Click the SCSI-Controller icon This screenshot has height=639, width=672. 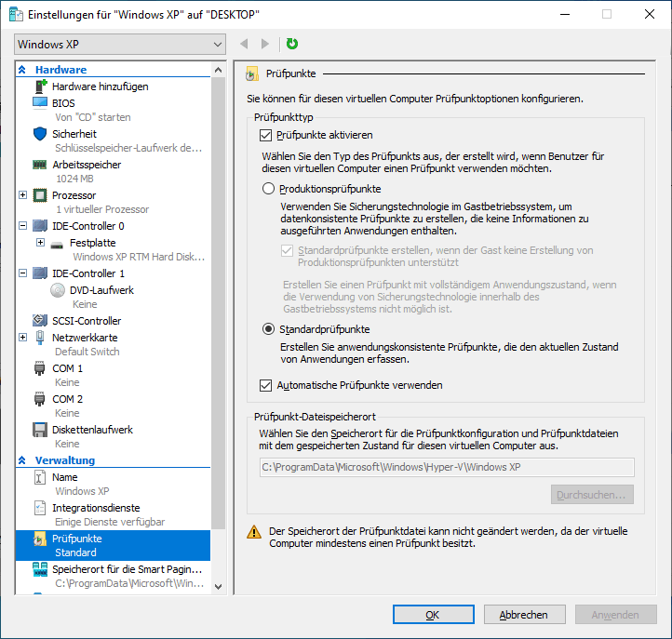pos(40,320)
